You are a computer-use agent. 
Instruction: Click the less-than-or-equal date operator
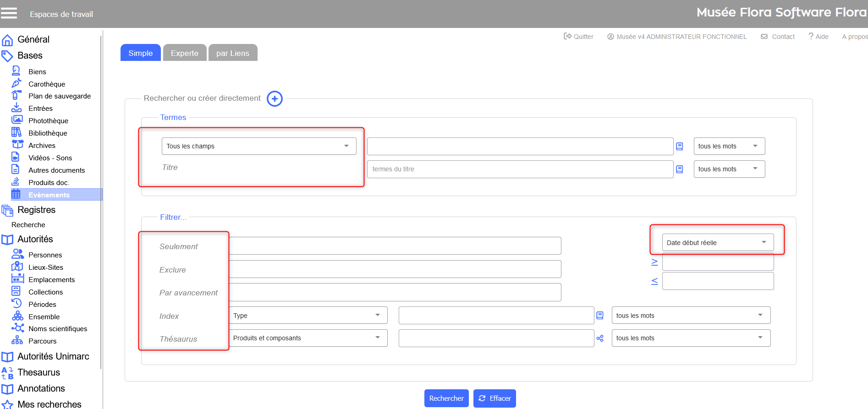654,281
